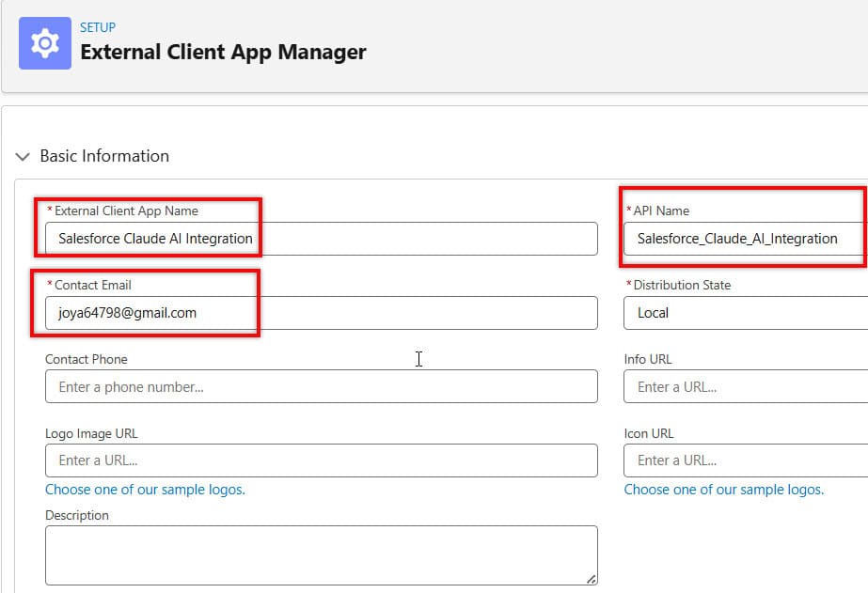Open the Distribution State dropdown
Viewport: 868px width, 593px height.
point(746,313)
